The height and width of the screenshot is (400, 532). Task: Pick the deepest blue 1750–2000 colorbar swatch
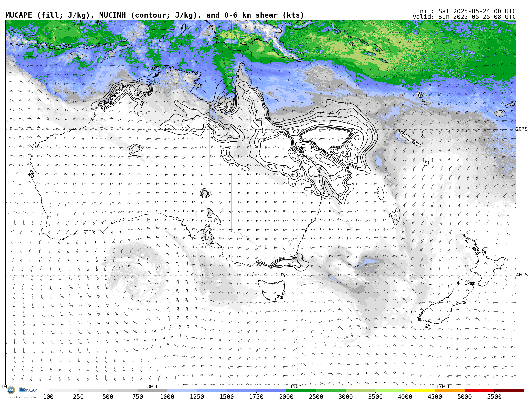(271, 391)
